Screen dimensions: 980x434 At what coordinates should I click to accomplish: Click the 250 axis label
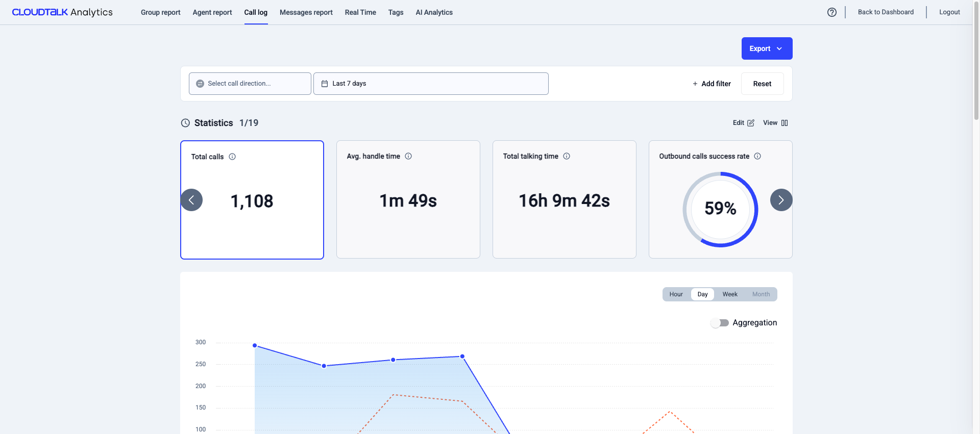pos(201,364)
